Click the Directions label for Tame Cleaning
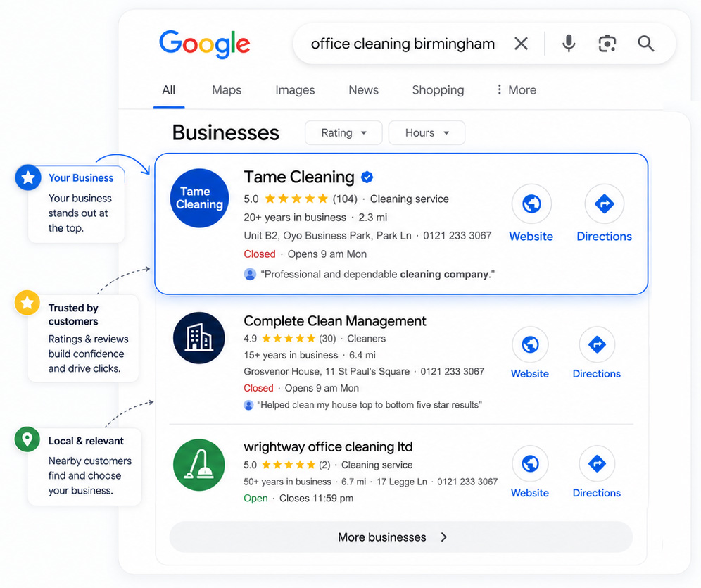701x588 pixels. click(x=605, y=237)
